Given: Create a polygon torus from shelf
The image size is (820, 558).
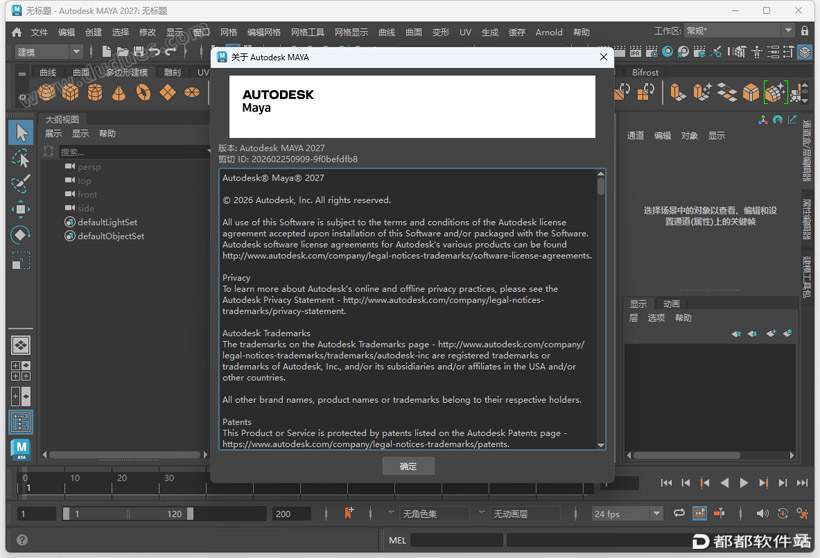Looking at the screenshot, I should 143,93.
